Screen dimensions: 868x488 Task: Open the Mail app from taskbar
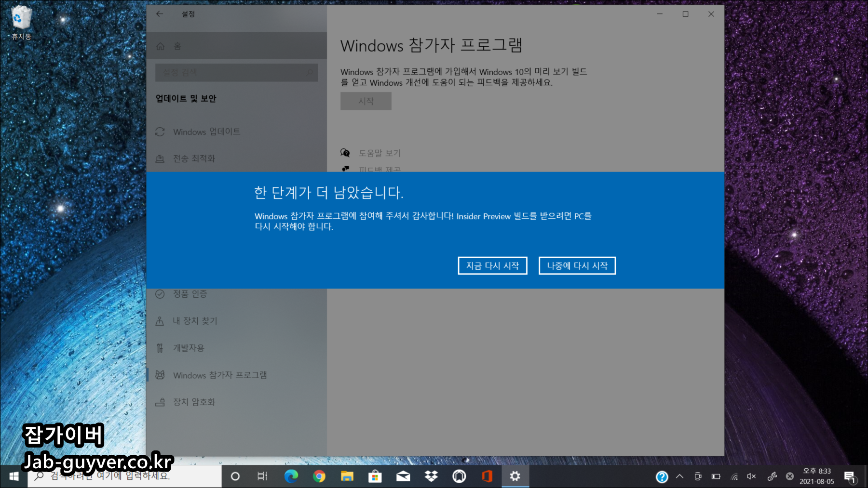tap(403, 476)
